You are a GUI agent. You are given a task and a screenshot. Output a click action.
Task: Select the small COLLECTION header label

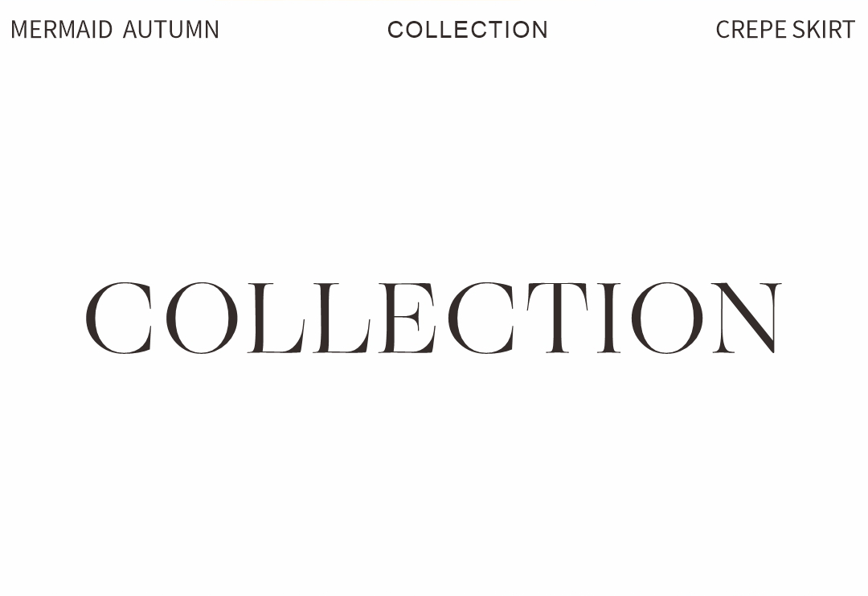(468, 29)
